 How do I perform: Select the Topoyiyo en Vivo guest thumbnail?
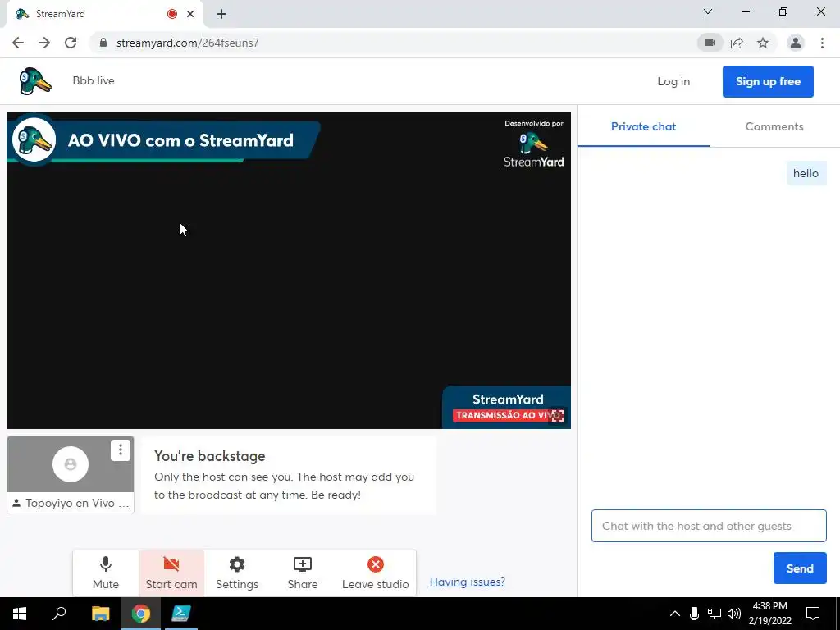pyautogui.click(x=71, y=475)
